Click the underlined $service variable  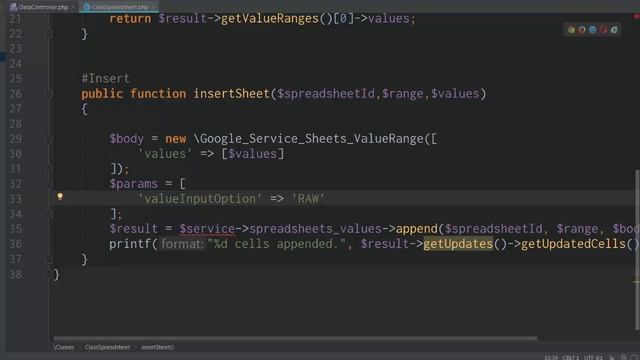click(207, 229)
